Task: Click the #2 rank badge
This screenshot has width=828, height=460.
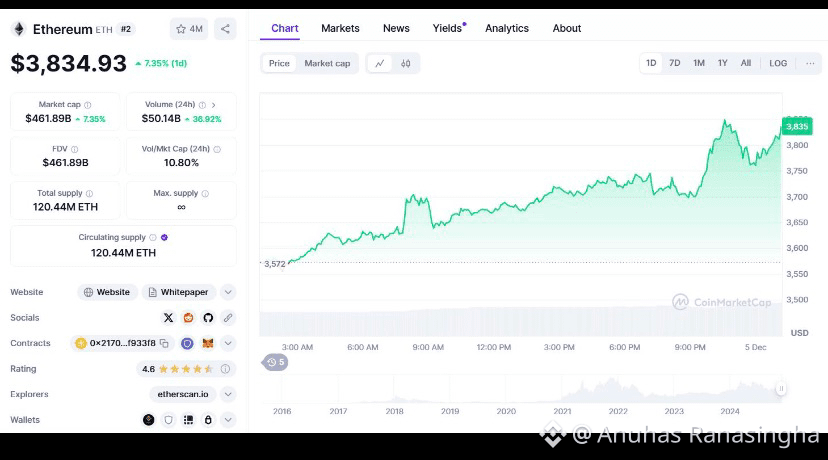Action: pyautogui.click(x=126, y=30)
